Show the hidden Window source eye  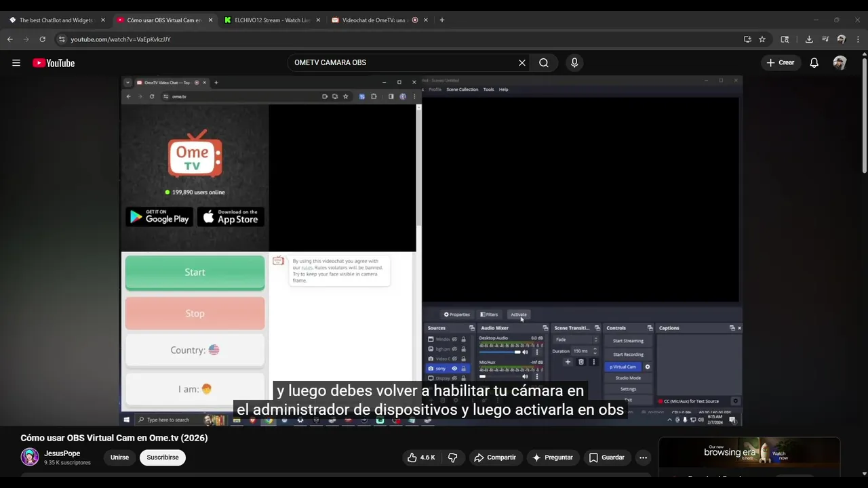454,339
